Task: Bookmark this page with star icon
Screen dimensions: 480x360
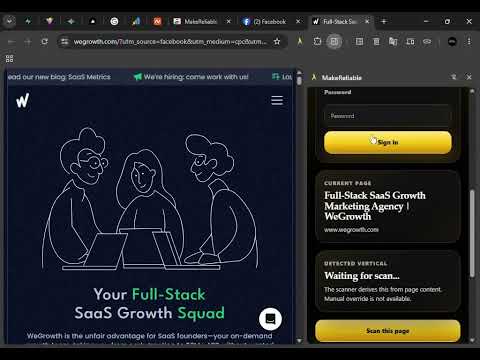Action: (277, 41)
